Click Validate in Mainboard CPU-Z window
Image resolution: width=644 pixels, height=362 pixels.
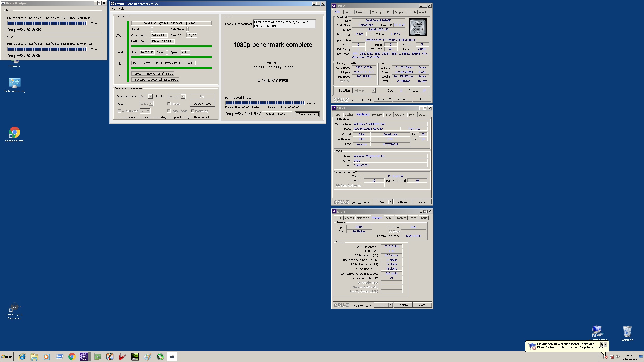tap(403, 202)
